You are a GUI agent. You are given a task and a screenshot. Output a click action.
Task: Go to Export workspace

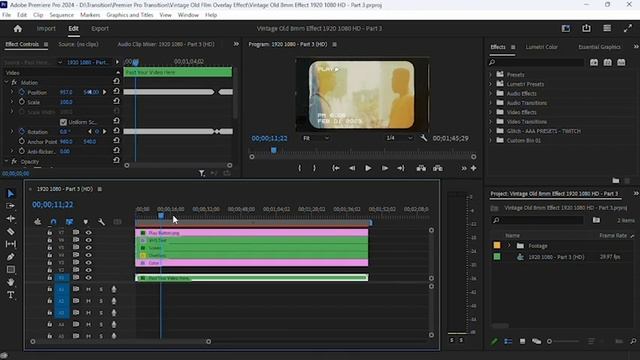pos(100,29)
